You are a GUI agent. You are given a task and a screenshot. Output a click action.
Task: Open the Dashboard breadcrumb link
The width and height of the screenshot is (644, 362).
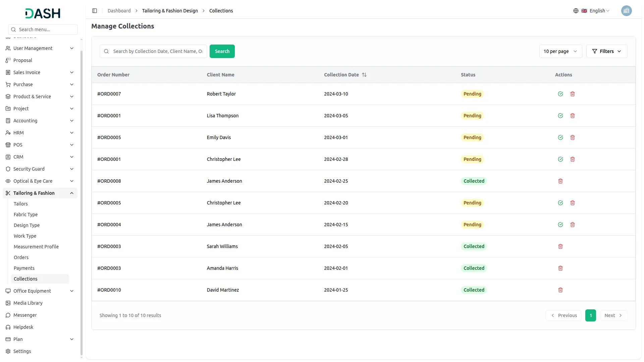119,11
